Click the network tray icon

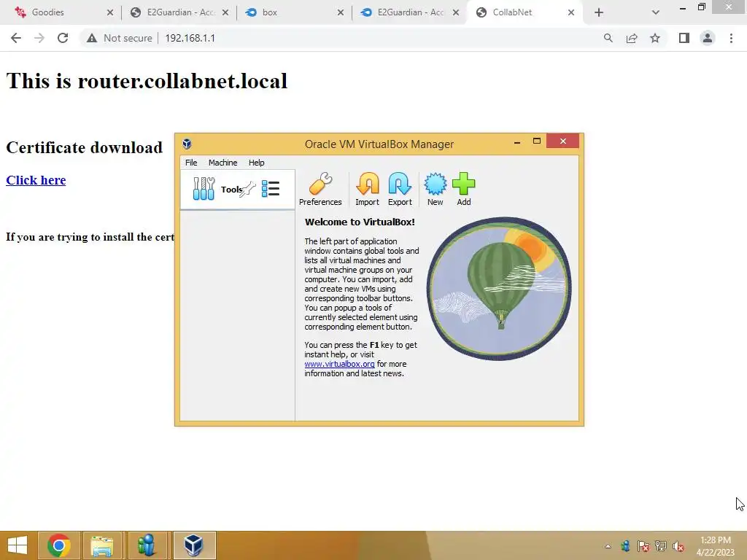(661, 546)
